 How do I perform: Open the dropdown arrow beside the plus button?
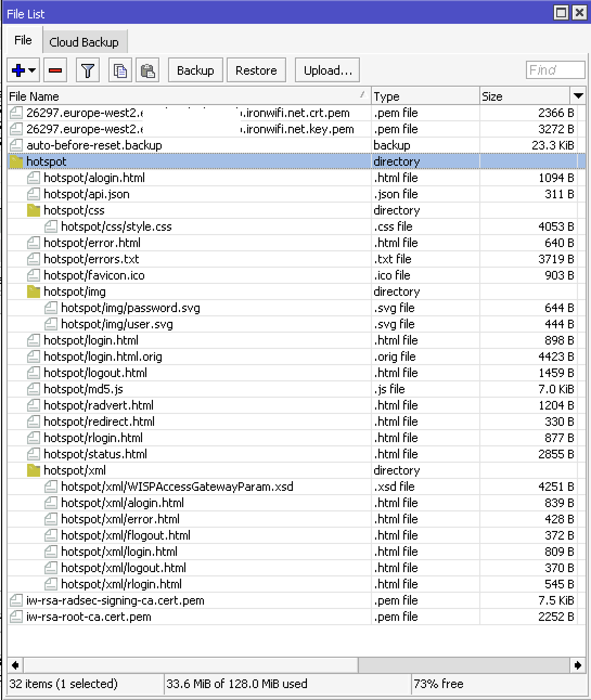pos(33,70)
